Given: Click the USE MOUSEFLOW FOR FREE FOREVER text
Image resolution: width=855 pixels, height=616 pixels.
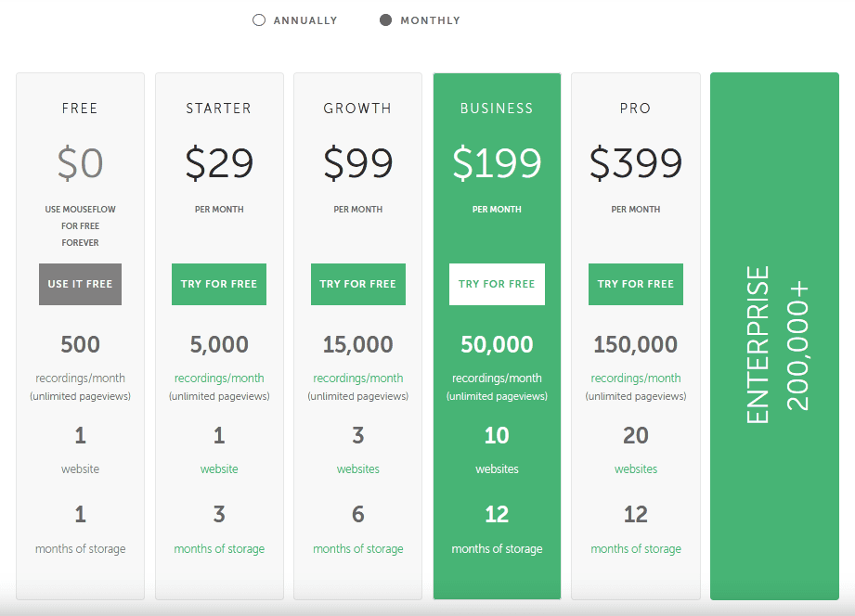Looking at the screenshot, I should [x=80, y=225].
